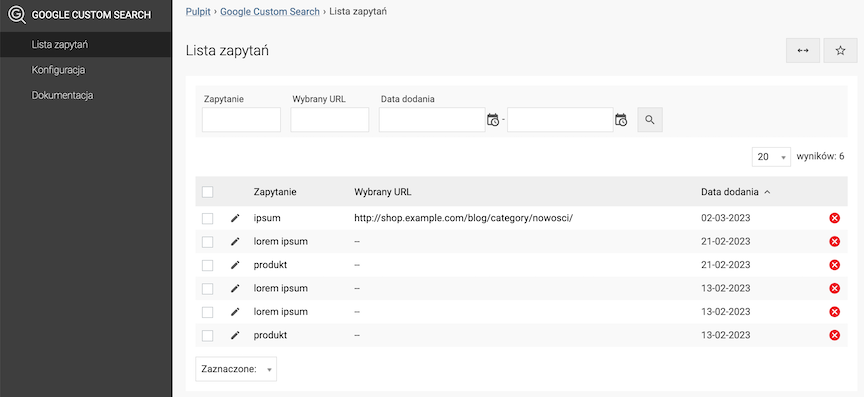Click the magnifier search filter button

click(650, 120)
